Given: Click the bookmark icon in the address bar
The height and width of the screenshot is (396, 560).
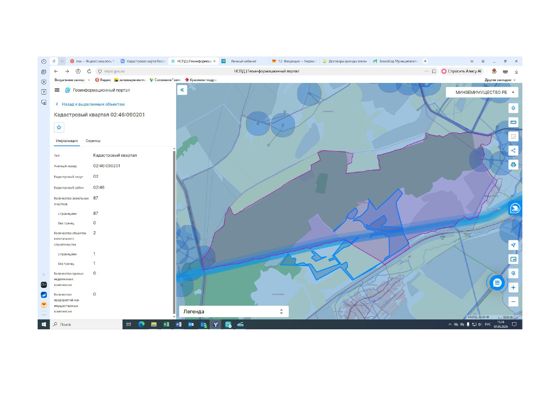Looking at the screenshot, I should pos(434,71).
